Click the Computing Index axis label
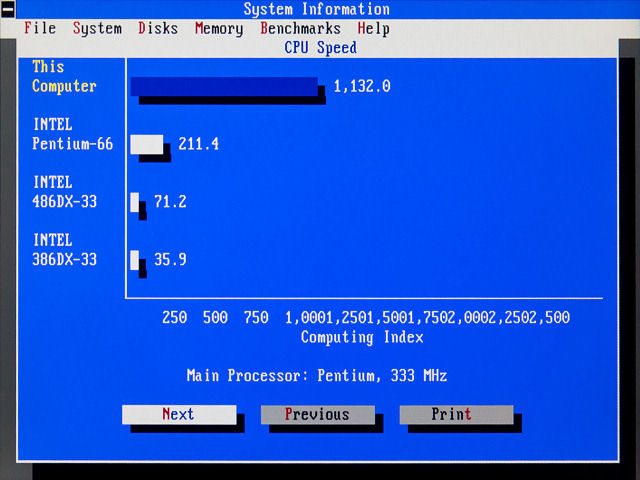Image resolution: width=640 pixels, height=480 pixels. tap(362, 338)
